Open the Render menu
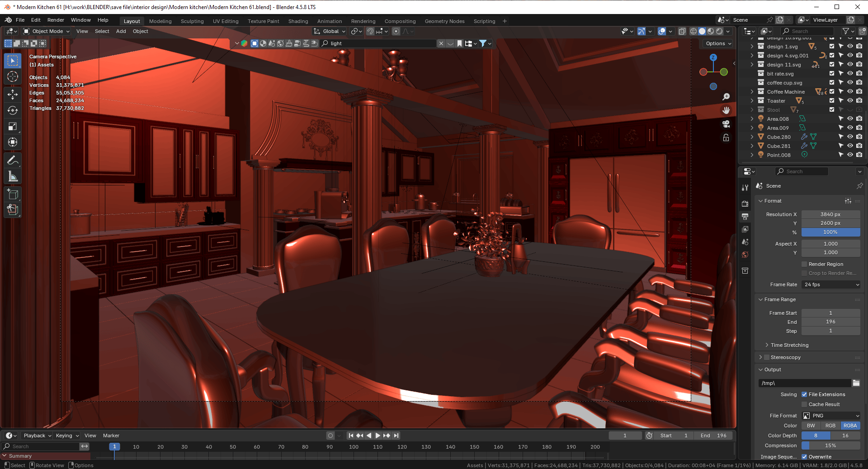 point(56,20)
